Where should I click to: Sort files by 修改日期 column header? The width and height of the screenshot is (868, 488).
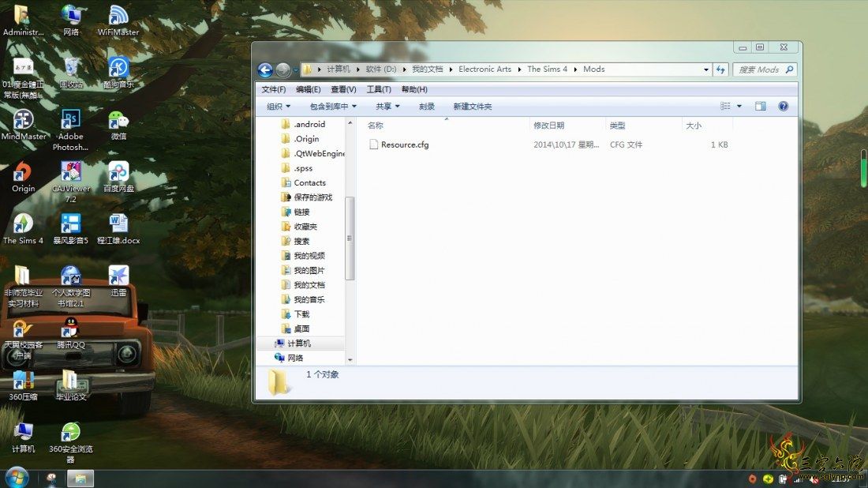click(x=567, y=126)
